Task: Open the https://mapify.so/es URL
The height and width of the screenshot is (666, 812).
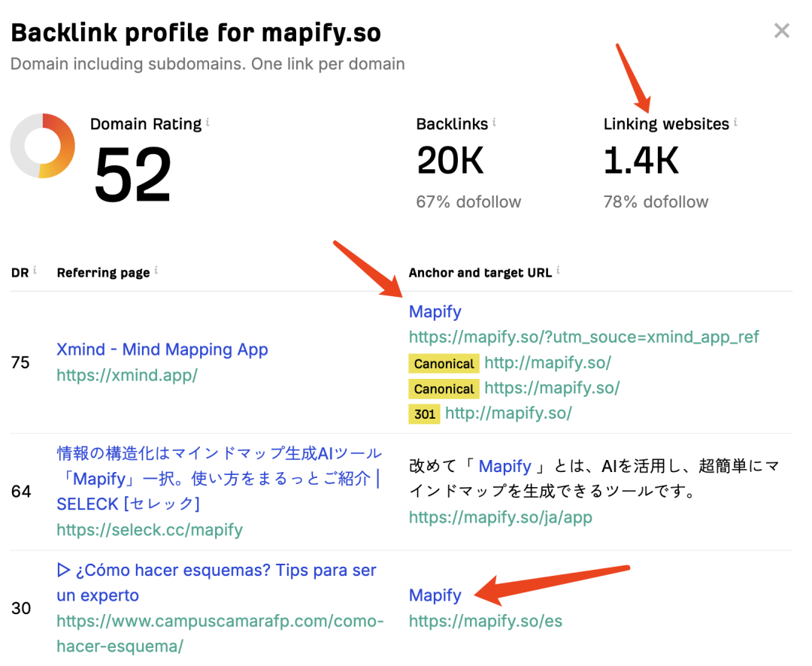Action: [486, 620]
